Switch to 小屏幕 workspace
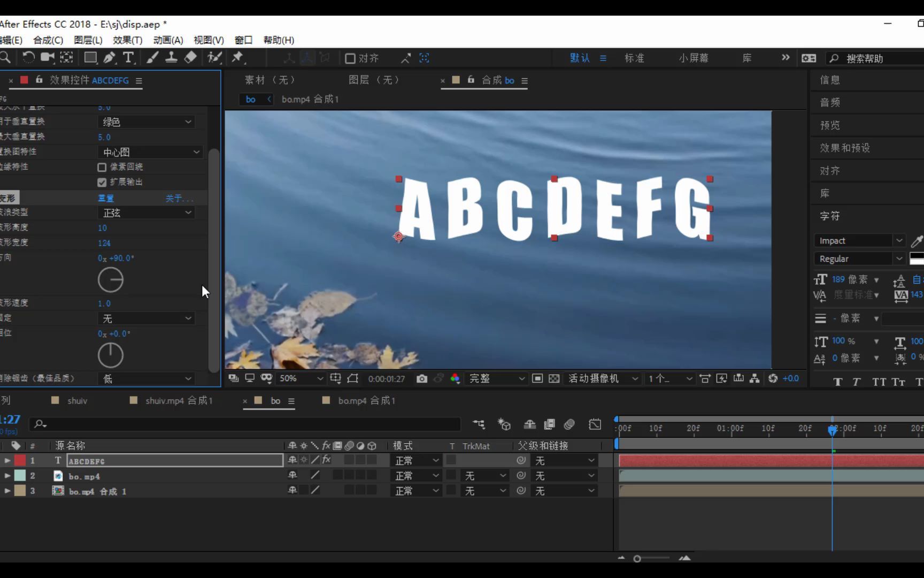Screen dimensions: 924x578 click(x=693, y=58)
